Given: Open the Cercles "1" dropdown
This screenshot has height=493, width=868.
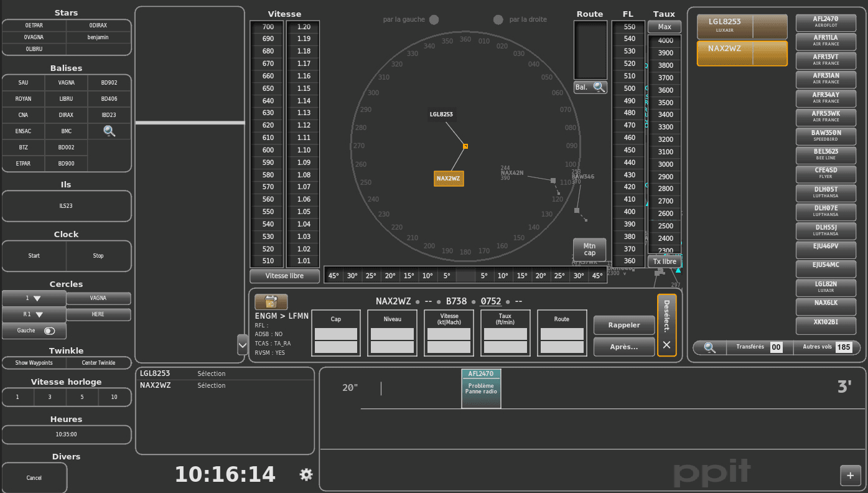Looking at the screenshot, I should (x=34, y=298).
